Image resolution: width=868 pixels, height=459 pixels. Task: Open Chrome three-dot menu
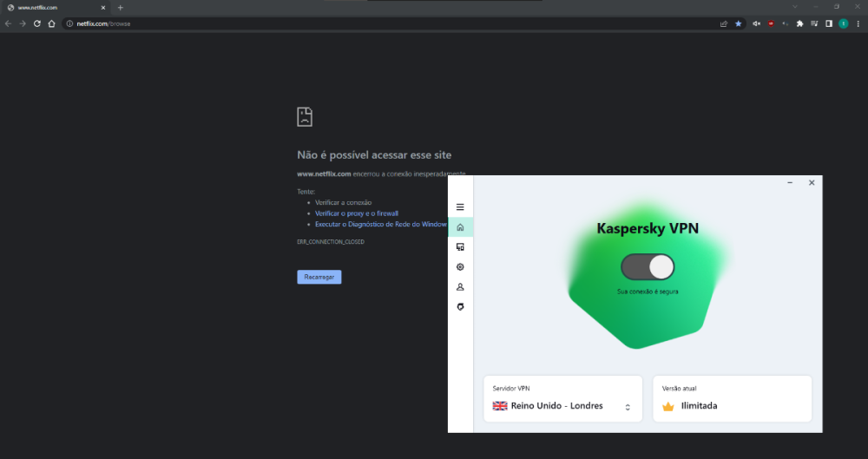click(x=858, y=23)
